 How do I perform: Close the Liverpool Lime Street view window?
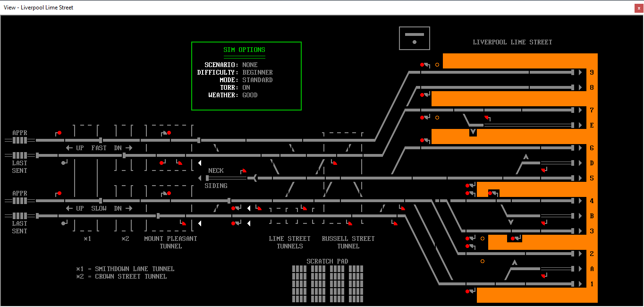pyautogui.click(x=638, y=8)
